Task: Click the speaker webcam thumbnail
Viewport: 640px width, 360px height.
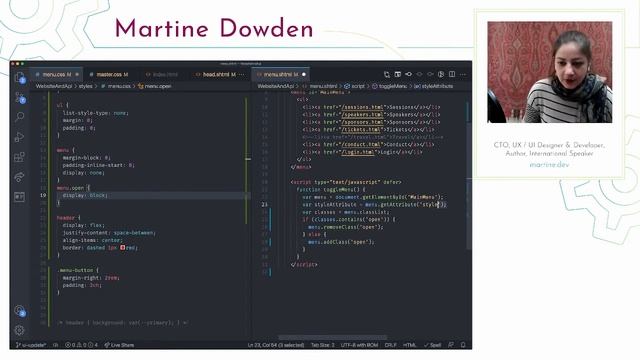Action: 550,72
